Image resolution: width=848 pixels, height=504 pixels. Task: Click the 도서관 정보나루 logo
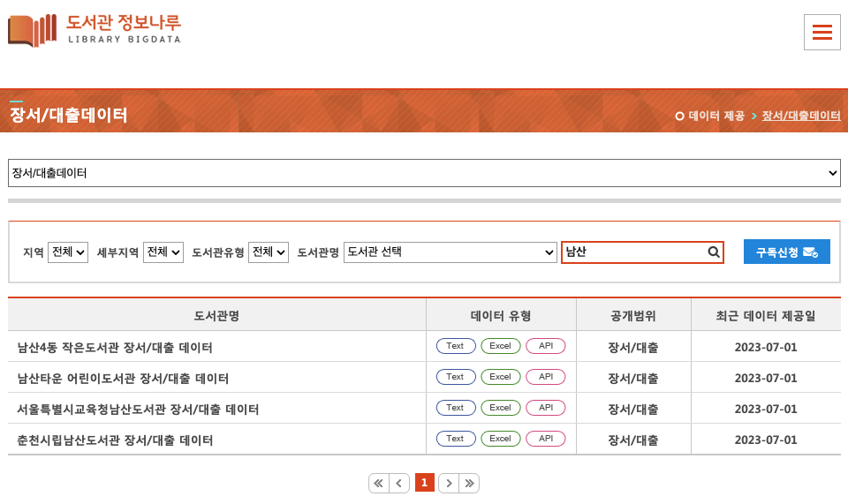tap(95, 30)
